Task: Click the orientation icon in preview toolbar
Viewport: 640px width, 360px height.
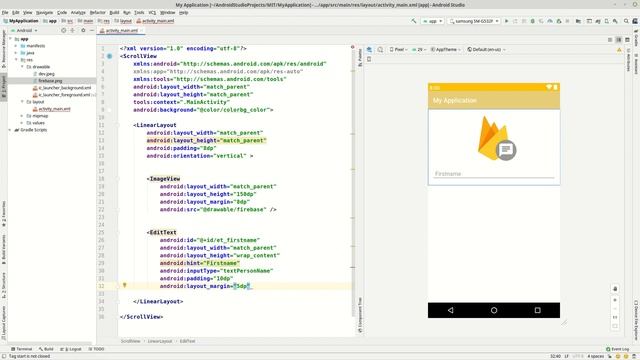Action: pyautogui.click(x=380, y=49)
